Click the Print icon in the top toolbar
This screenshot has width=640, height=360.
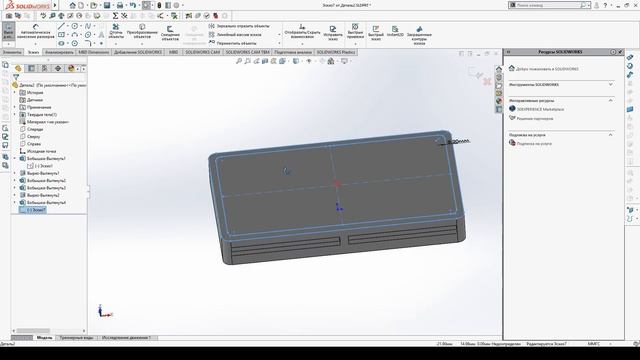(120, 5)
